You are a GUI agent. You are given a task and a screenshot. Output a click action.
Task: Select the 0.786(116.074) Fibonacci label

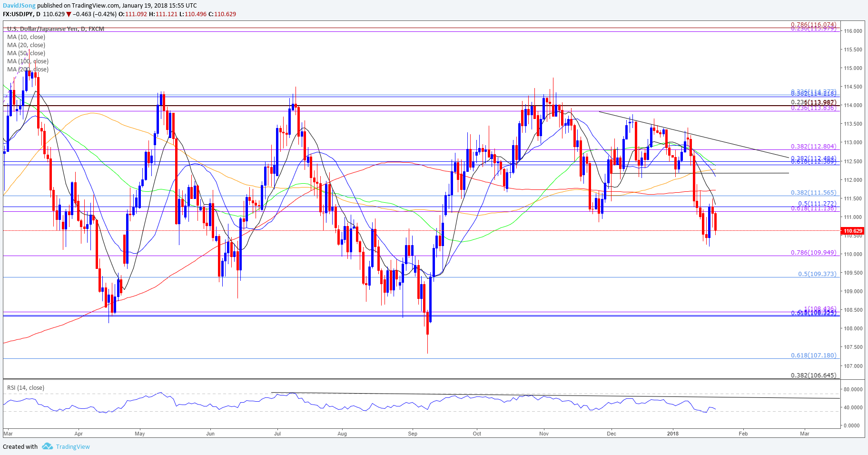(813, 24)
